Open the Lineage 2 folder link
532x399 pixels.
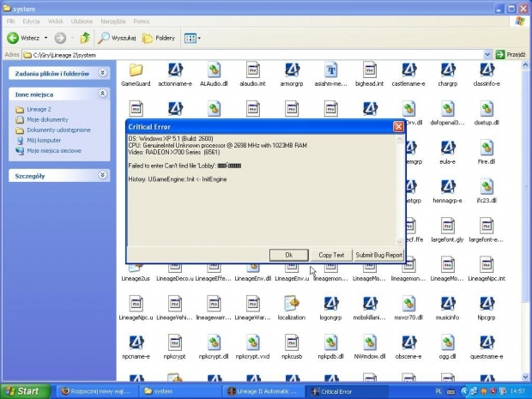(39, 109)
